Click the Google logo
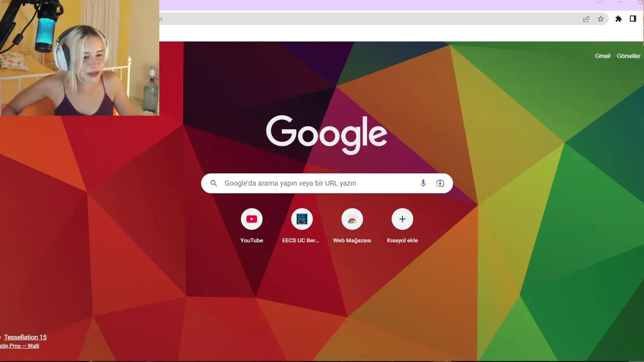The width and height of the screenshot is (644, 362). pyautogui.click(x=327, y=135)
